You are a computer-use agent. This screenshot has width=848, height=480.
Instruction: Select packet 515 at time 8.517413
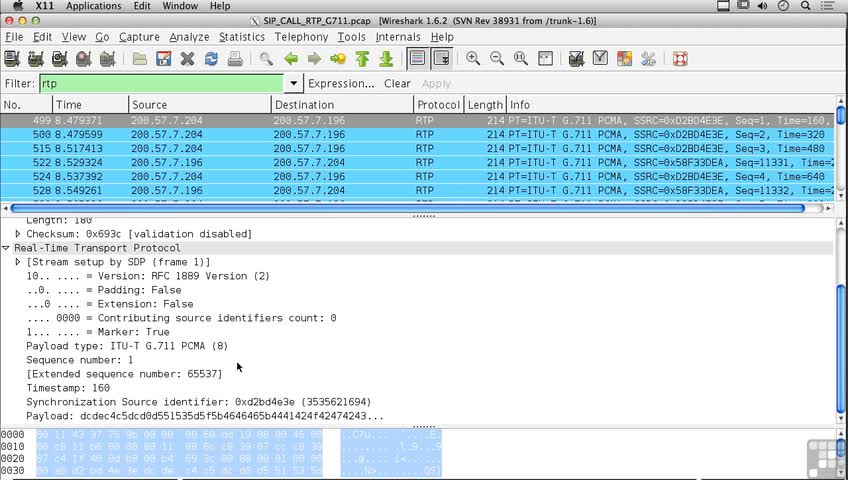(418, 149)
